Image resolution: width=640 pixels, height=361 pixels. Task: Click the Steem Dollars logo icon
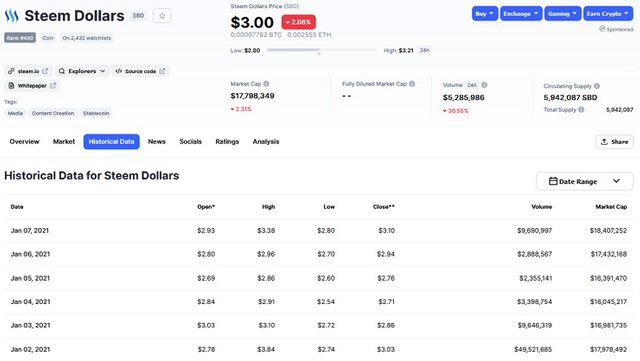click(x=11, y=16)
